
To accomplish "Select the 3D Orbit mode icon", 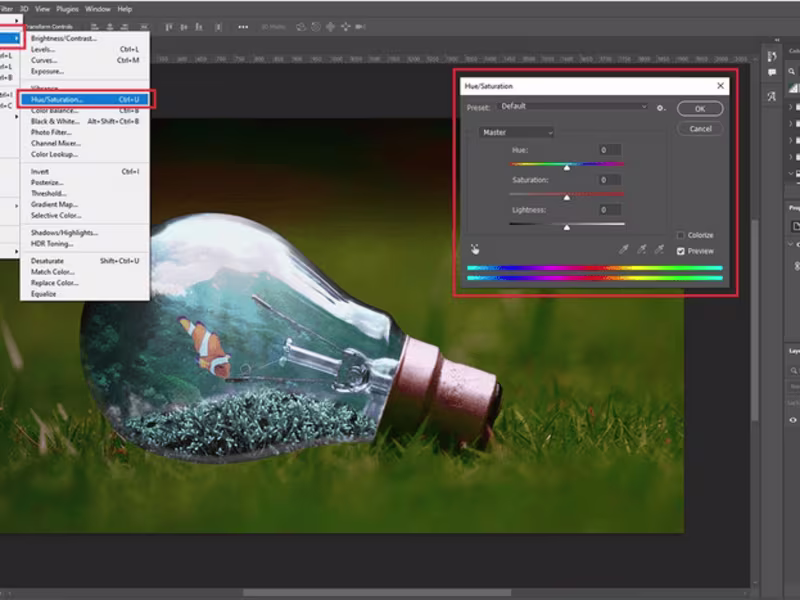I will (301, 27).
